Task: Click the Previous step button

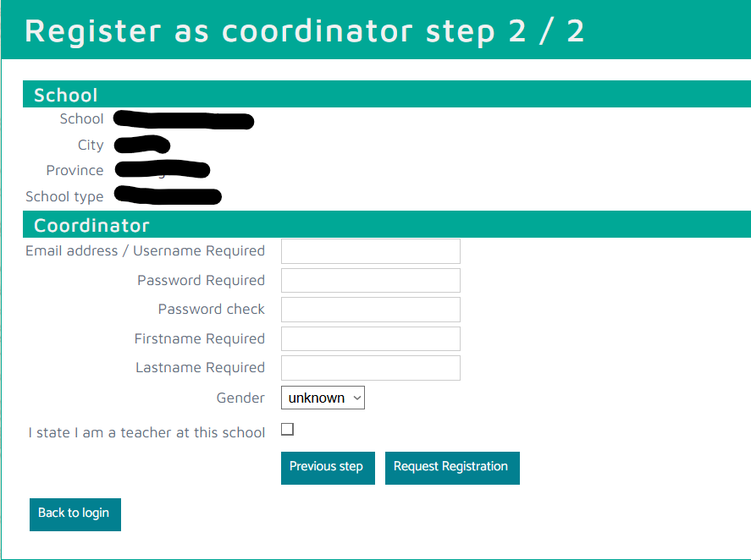Action: [328, 468]
